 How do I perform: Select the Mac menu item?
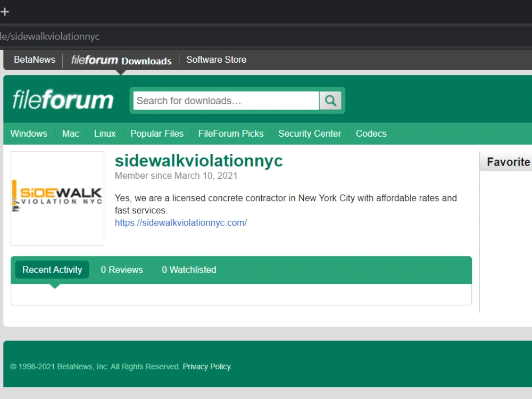click(71, 134)
